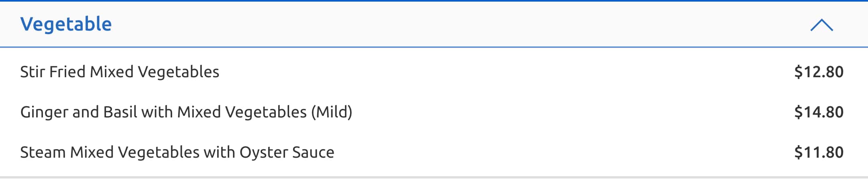This screenshot has width=868, height=181.
Task: Click the word Steam in third item
Action: coord(43,152)
